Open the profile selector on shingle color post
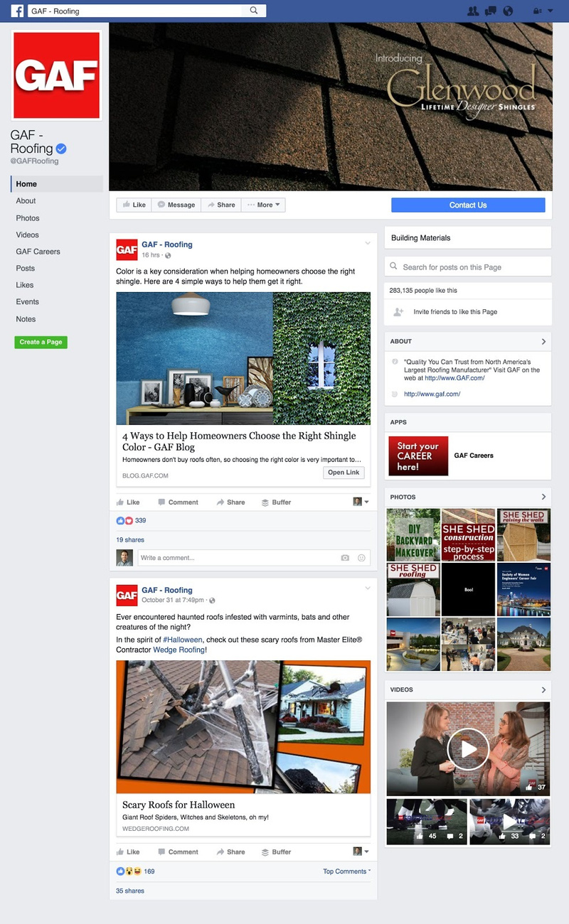The height and width of the screenshot is (924, 569). [361, 502]
